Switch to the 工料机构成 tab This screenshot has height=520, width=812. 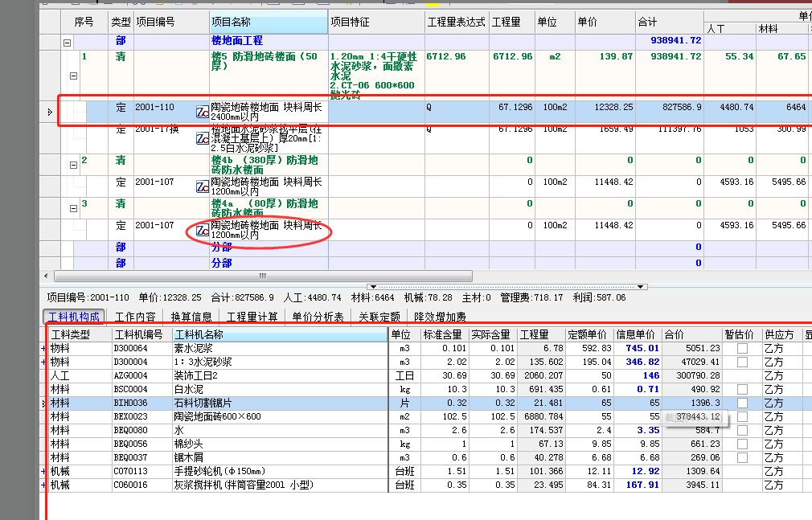pyautogui.click(x=73, y=317)
